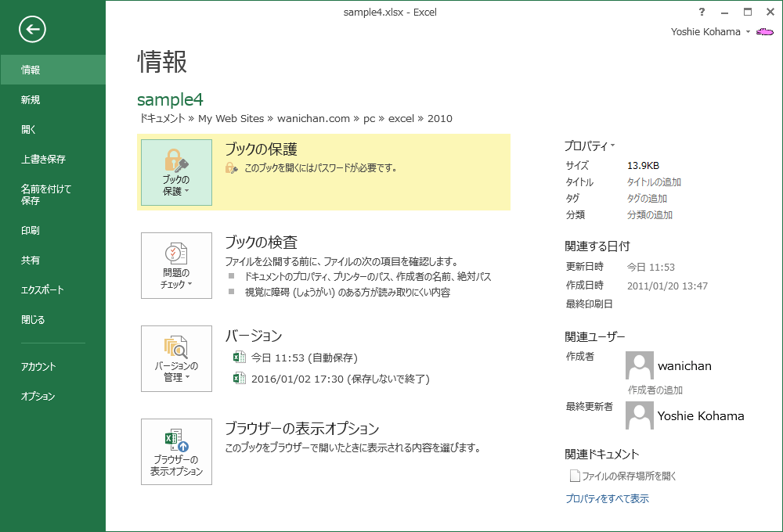Open the Yoshie Kohama account dropdown

711,32
